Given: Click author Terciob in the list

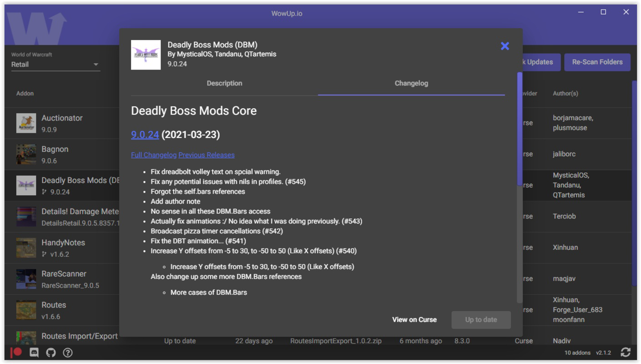Looking at the screenshot, I should 564,217.
